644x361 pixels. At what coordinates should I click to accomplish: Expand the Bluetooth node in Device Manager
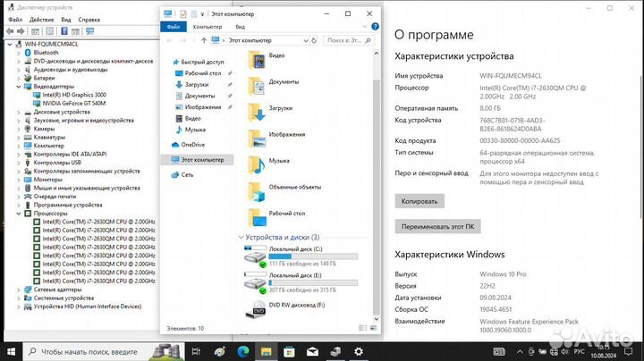[19, 53]
